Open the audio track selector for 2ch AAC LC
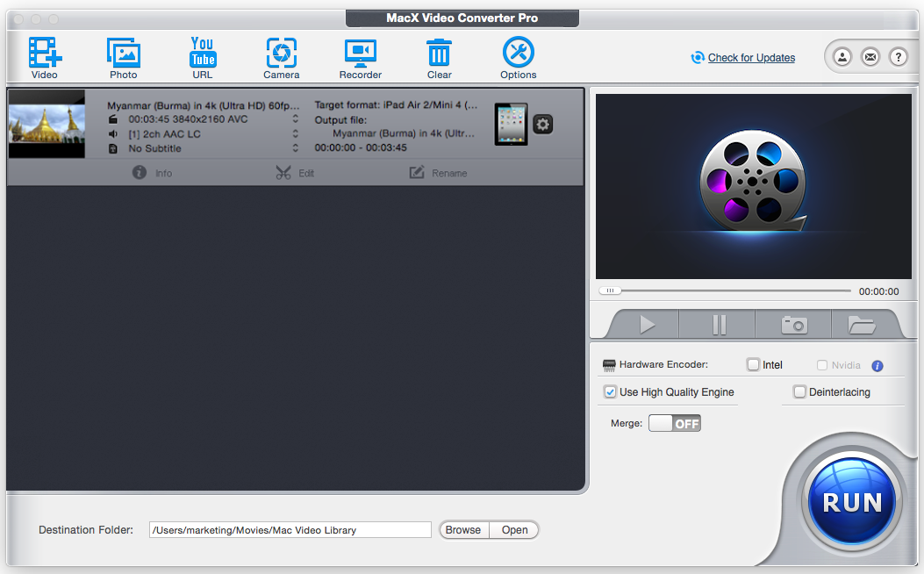Screen dimensions: 924x574 click(x=295, y=133)
